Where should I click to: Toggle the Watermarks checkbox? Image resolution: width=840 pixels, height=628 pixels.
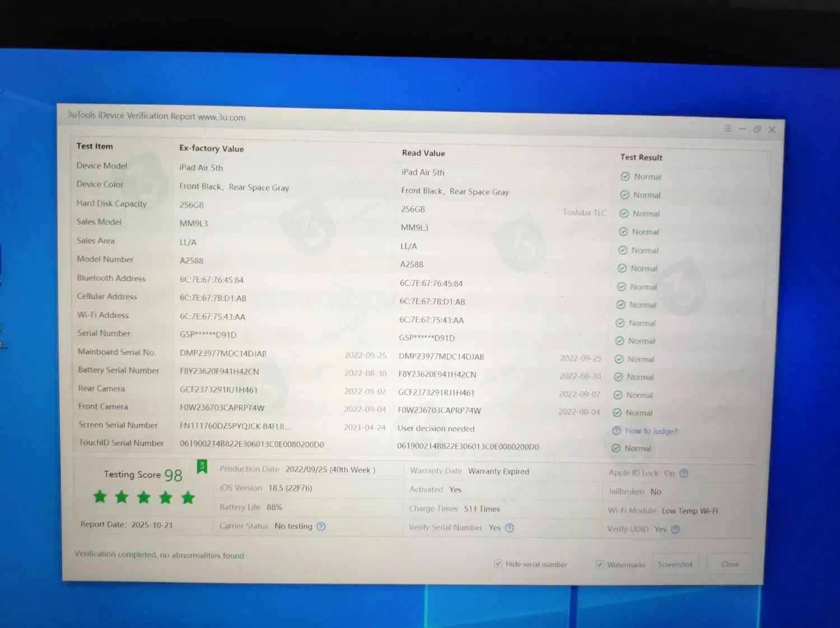tap(600, 564)
